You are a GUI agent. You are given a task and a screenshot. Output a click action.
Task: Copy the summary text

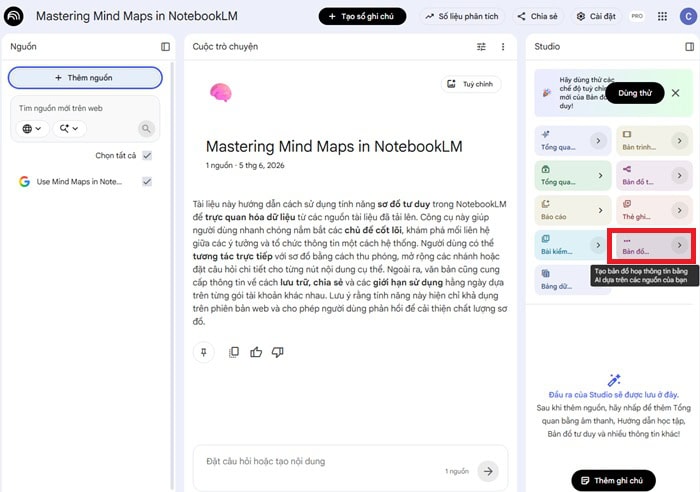coord(234,352)
